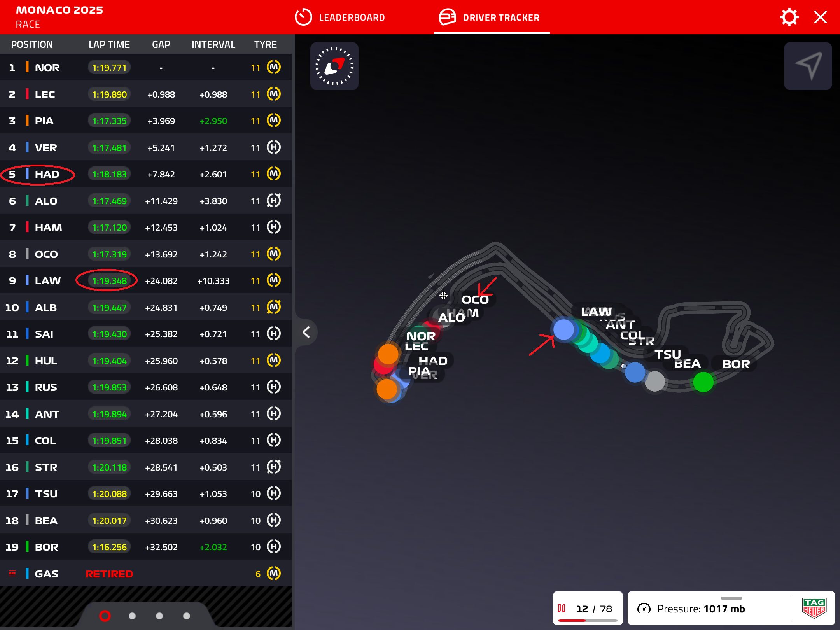Click VER's hard tyre icon
The height and width of the screenshot is (630, 840).
click(274, 147)
